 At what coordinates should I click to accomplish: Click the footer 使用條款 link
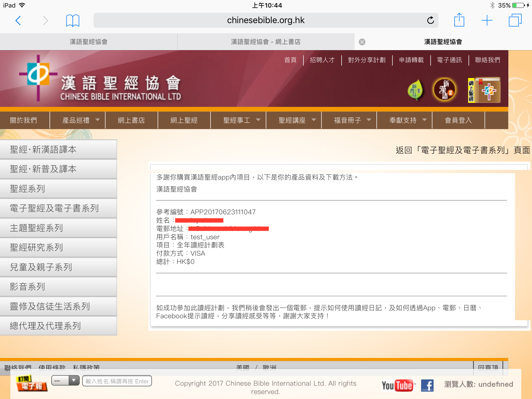(52, 368)
